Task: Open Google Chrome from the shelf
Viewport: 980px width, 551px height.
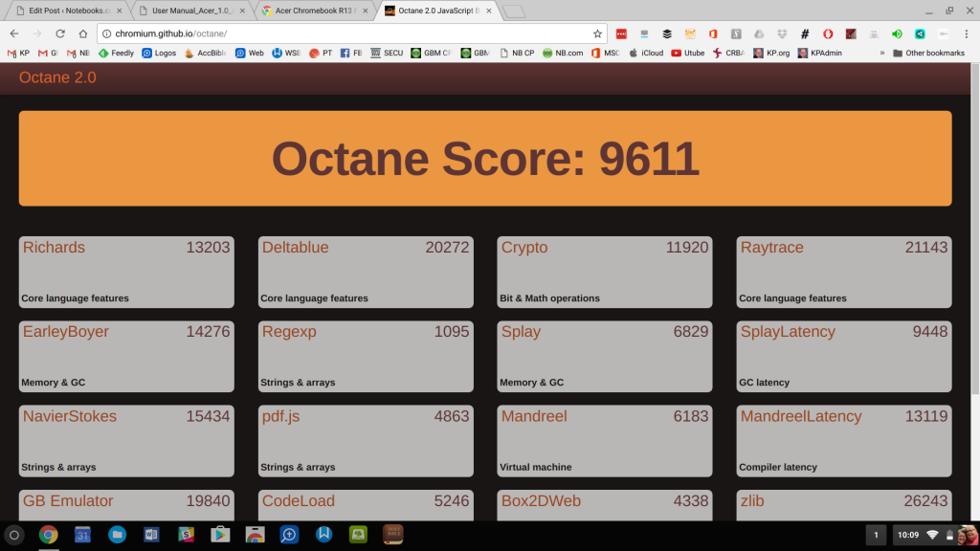Action: tap(48, 535)
